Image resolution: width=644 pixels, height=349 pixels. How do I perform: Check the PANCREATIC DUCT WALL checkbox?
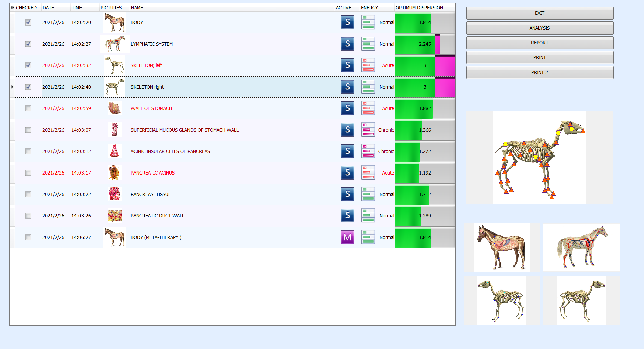pos(28,216)
